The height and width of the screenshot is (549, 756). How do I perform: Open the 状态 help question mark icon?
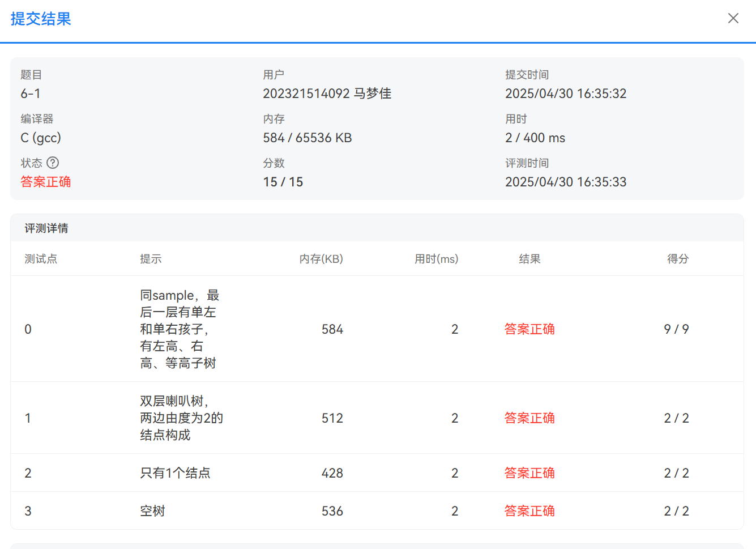(53, 163)
